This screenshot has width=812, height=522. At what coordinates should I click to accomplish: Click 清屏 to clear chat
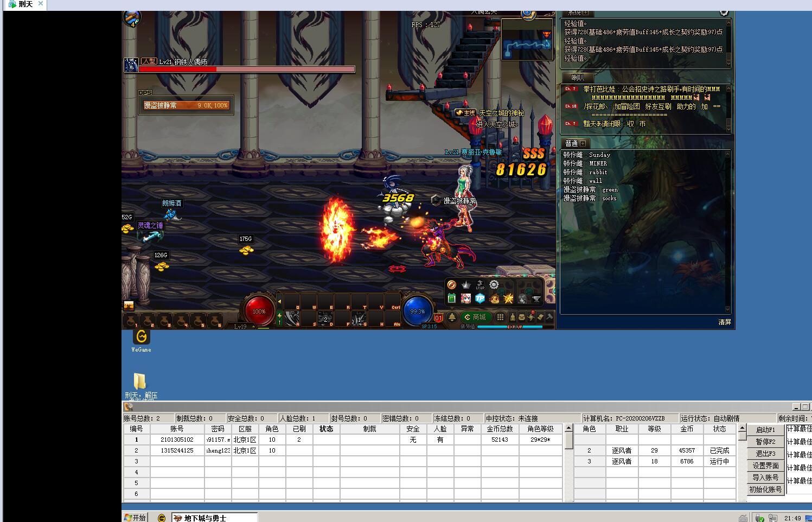point(725,322)
